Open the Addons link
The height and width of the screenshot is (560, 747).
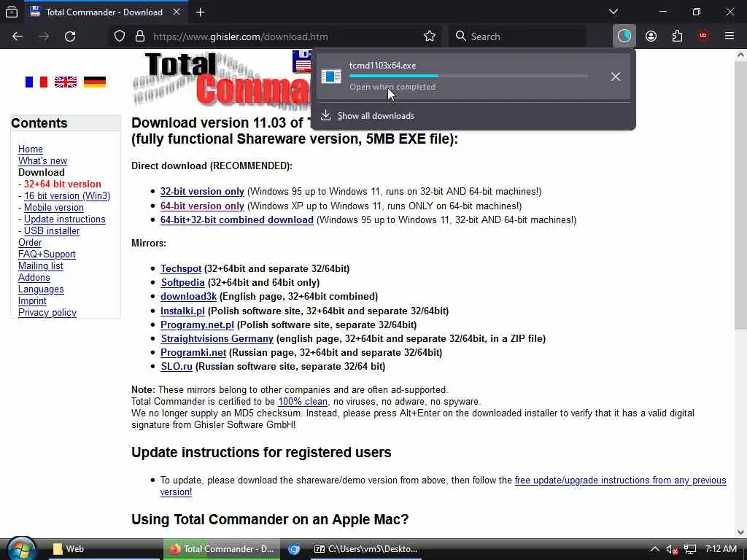(34, 278)
